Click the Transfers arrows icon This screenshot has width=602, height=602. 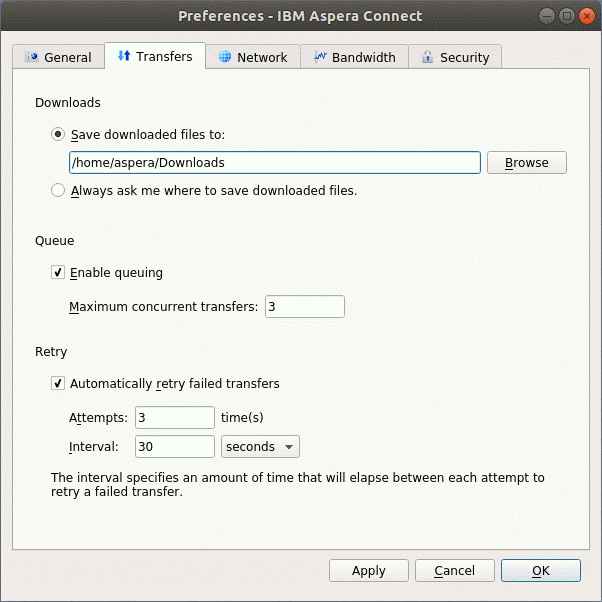click(124, 56)
